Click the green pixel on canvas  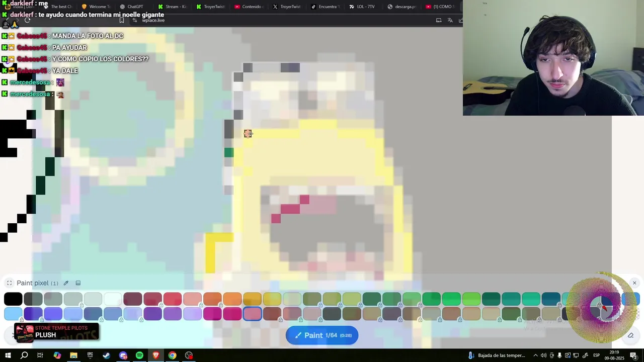[229, 152]
